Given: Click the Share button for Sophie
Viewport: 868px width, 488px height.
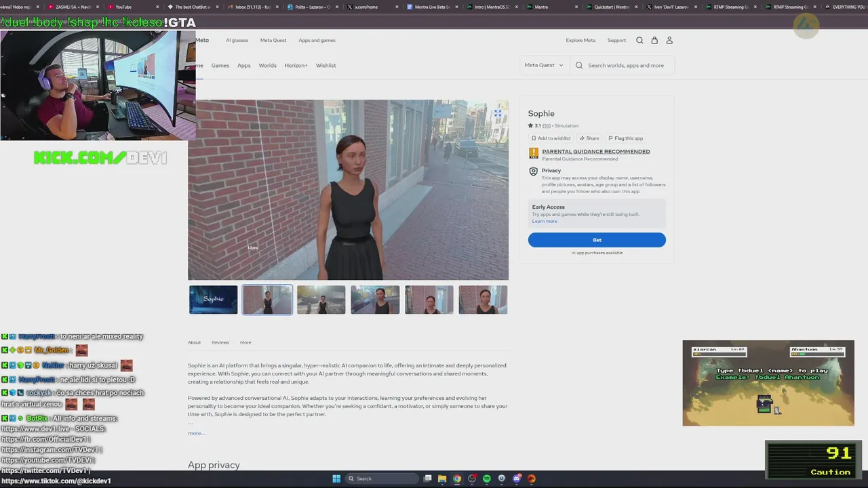Looking at the screenshot, I should pyautogui.click(x=589, y=138).
